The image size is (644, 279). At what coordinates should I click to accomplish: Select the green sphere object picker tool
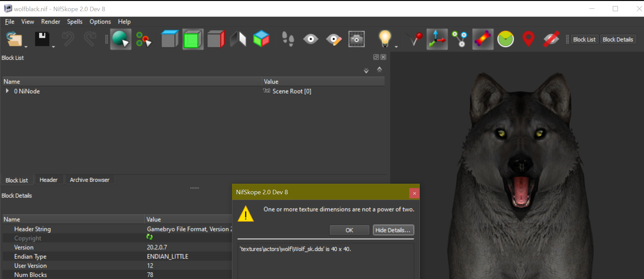pos(120,39)
